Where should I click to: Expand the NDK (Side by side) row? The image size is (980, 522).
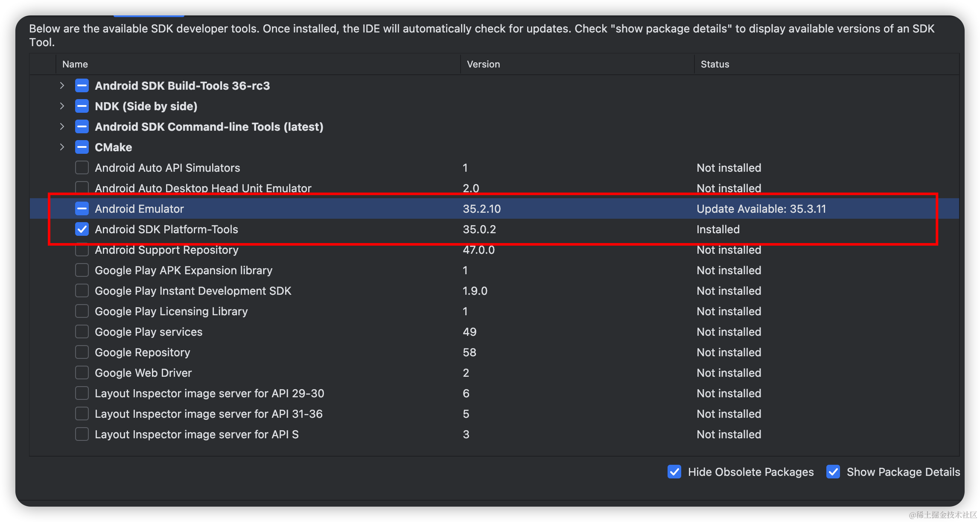point(62,106)
